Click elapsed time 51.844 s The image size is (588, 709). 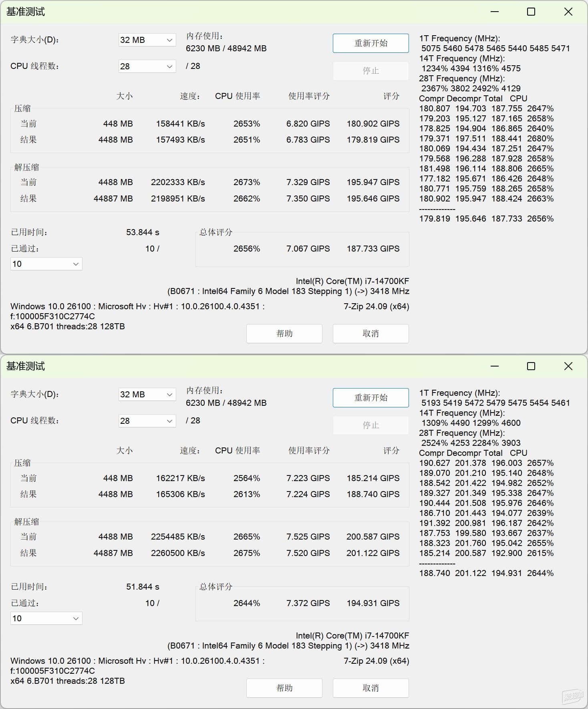pos(143,587)
